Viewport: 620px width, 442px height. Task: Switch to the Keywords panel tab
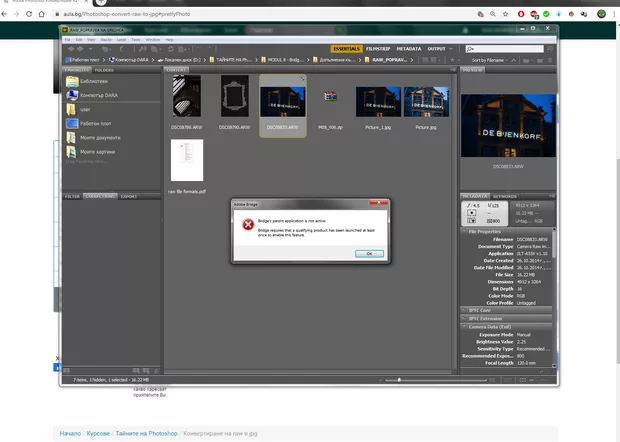click(x=505, y=196)
